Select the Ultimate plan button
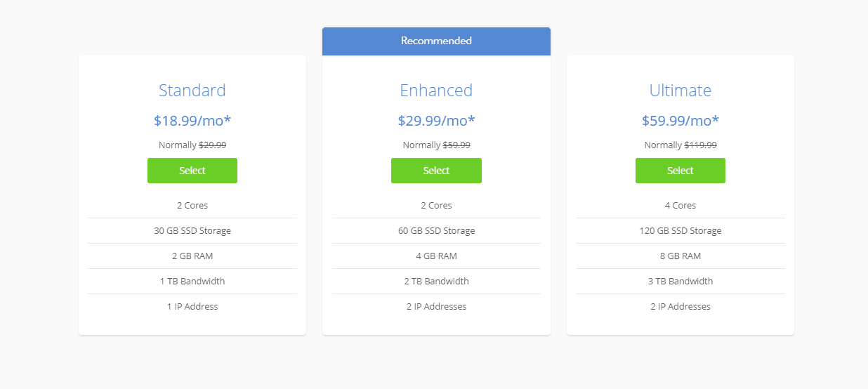The width and height of the screenshot is (868, 389). tap(680, 171)
